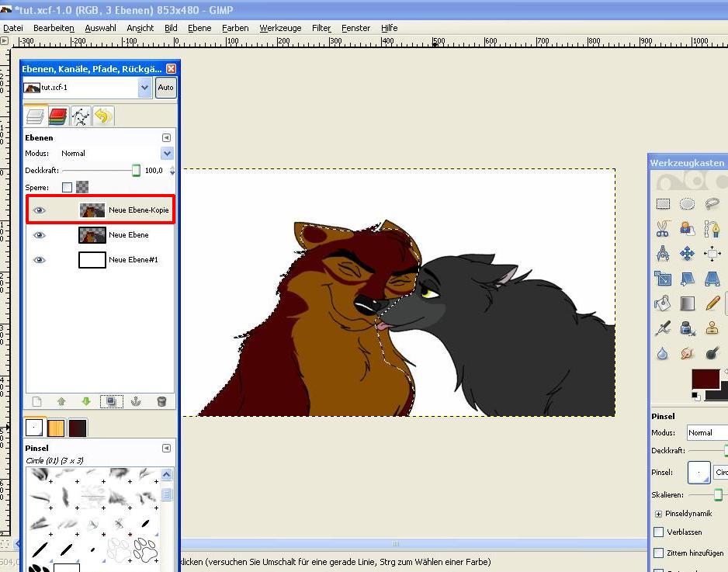Select the Blend gradient tool
The width and height of the screenshot is (728, 572).
tap(687, 303)
